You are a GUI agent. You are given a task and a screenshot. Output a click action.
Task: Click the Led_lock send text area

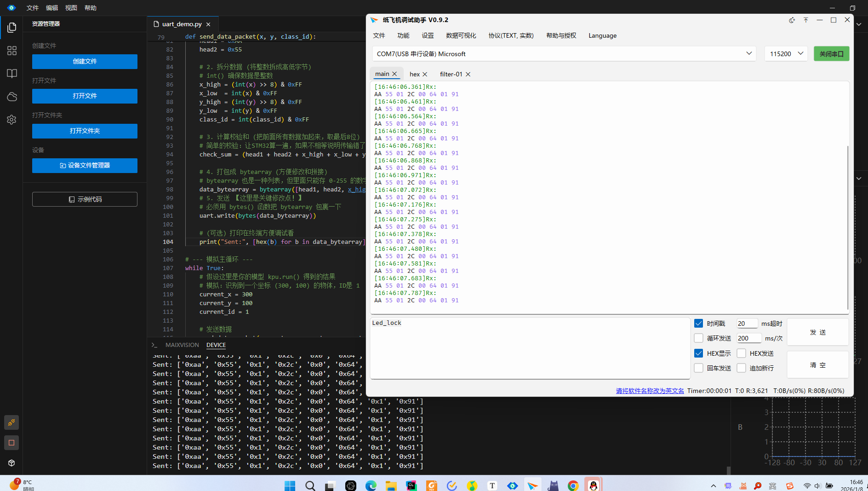pyautogui.click(x=530, y=348)
